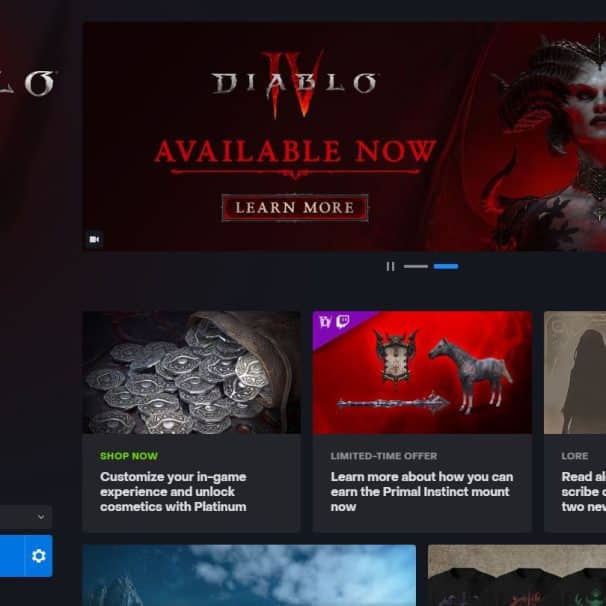Viewport: 606px width, 606px height.
Task: Select the first carousel slide indicator
Action: 416,266
